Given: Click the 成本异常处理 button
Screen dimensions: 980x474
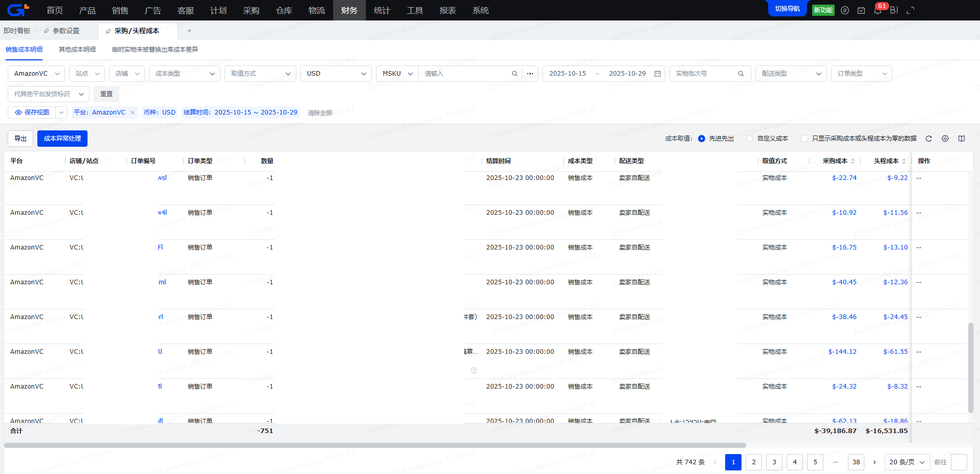Looking at the screenshot, I should point(62,139).
